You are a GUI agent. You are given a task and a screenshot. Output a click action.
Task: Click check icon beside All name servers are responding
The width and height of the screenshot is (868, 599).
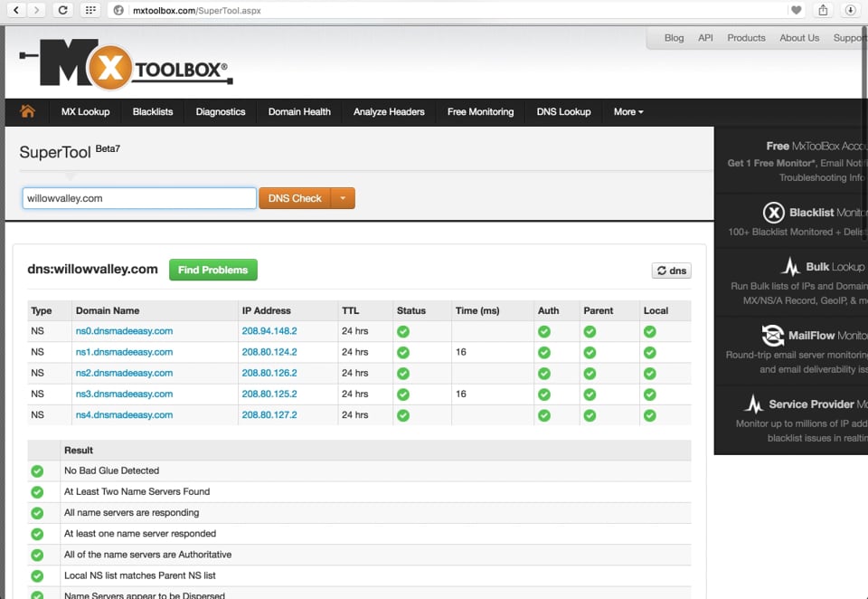(x=37, y=513)
